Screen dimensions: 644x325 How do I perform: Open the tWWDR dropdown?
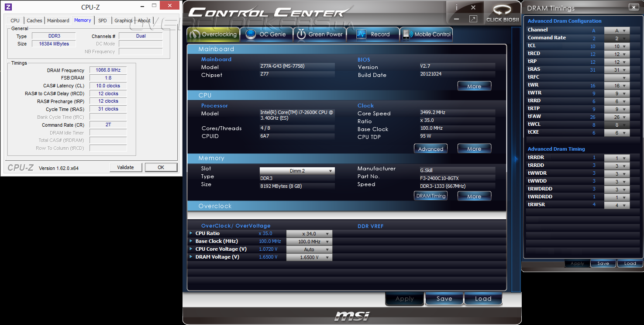coord(617,174)
